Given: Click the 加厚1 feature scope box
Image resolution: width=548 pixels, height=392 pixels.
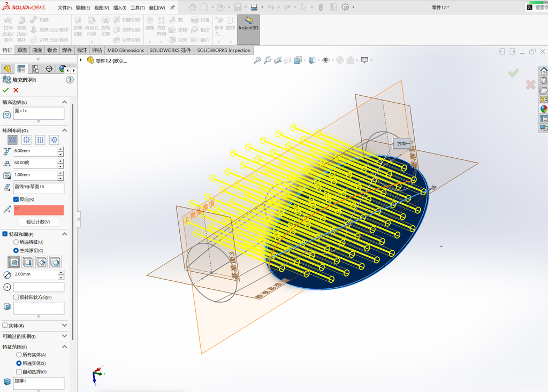Looking at the screenshot, I should click(x=39, y=383).
